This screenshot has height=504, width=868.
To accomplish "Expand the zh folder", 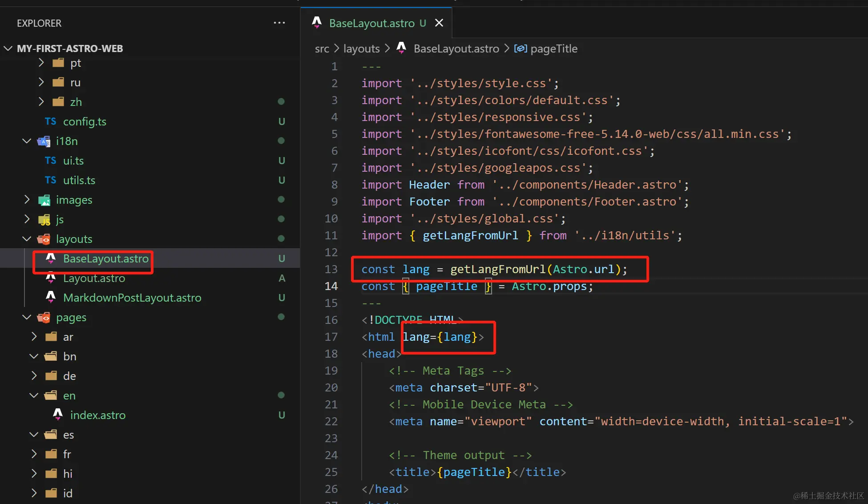I will point(41,102).
